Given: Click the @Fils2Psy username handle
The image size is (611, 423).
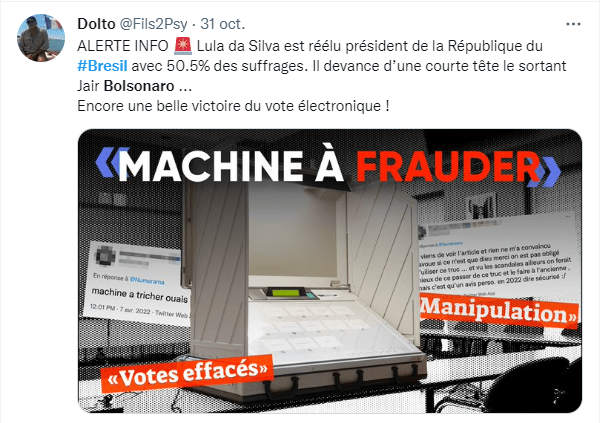Looking at the screenshot, I should point(153,24).
